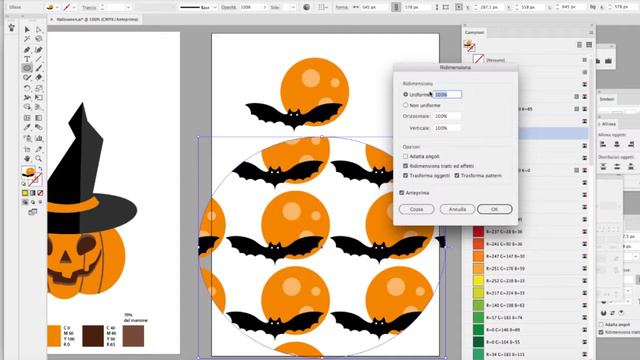This screenshot has height=360, width=640.
Task: Select the Non uniforme radio button
Action: (x=405, y=105)
